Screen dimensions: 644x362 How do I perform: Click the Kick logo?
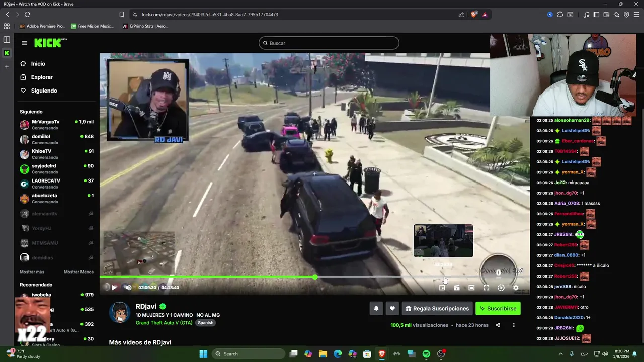pos(50,43)
